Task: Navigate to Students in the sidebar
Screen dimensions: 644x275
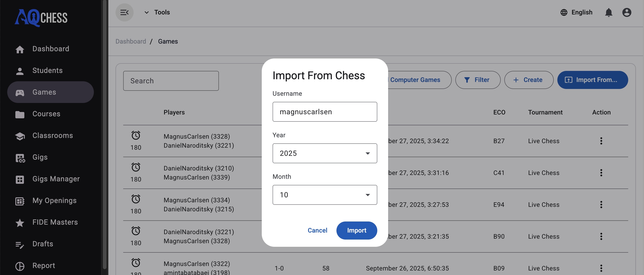Action: coord(47,70)
